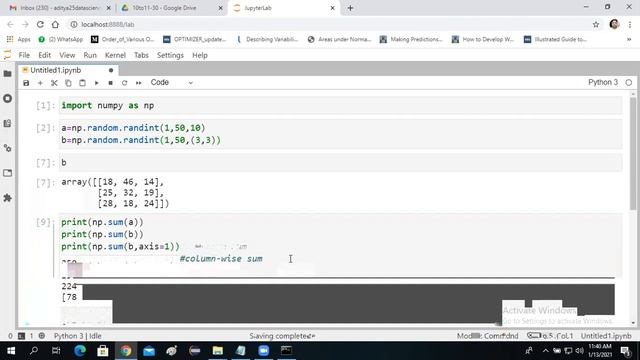
Task: Click the import numpy code cell
Action: [x=341, y=106]
